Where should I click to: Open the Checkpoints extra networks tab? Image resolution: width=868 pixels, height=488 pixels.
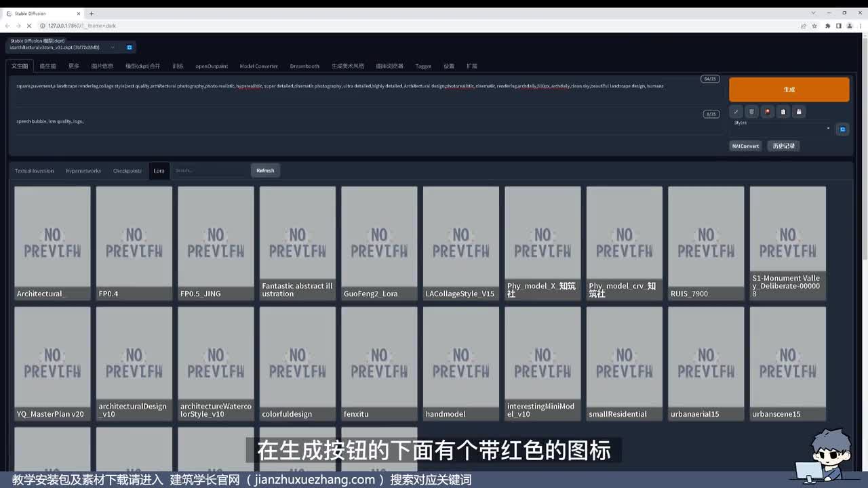(127, 171)
